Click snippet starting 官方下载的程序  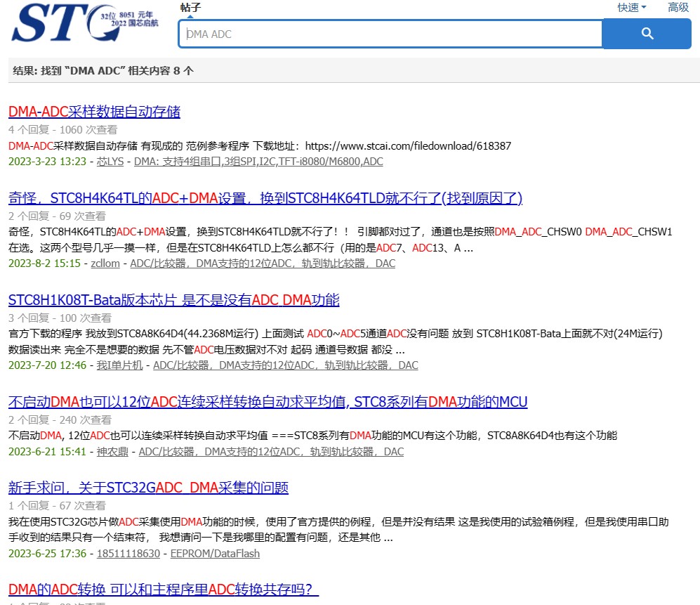coord(336,341)
